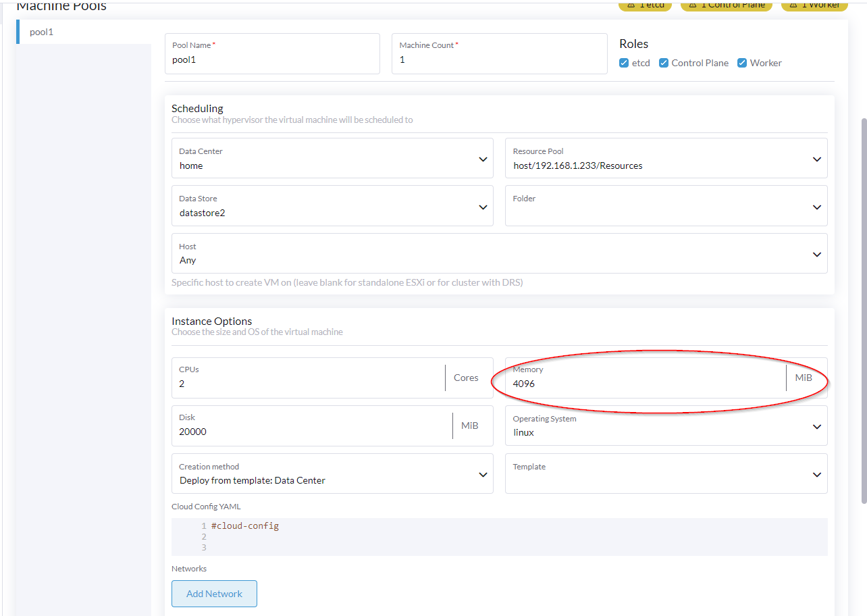Expand the Template dropdown

(817, 473)
